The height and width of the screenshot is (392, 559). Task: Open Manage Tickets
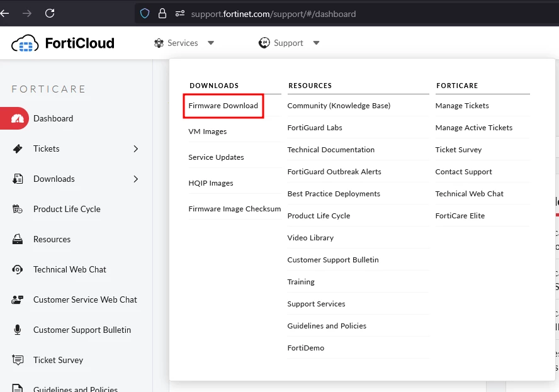pyautogui.click(x=462, y=106)
